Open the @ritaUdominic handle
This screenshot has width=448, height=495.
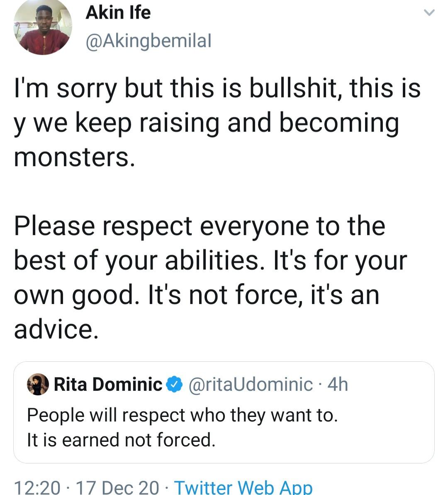tap(251, 384)
